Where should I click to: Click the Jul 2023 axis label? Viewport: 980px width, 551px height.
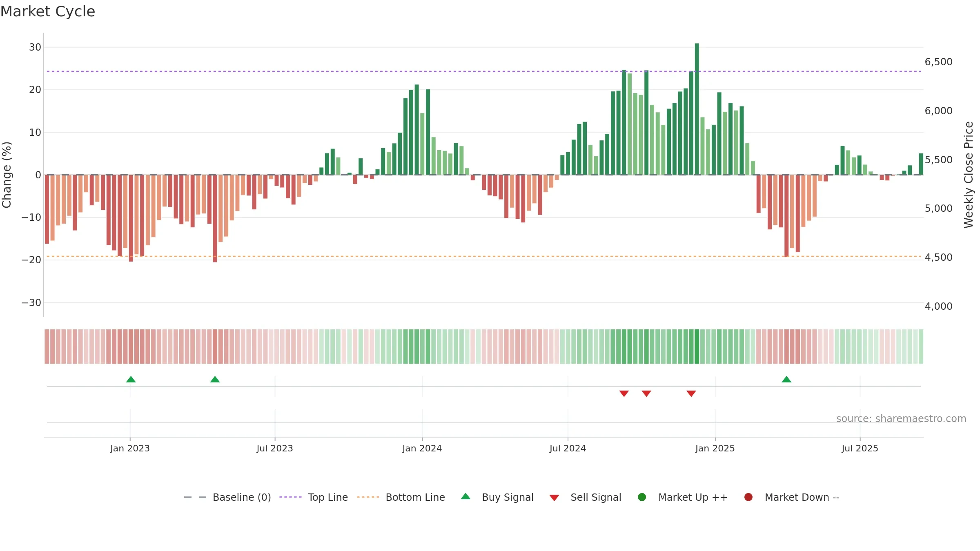tap(275, 448)
